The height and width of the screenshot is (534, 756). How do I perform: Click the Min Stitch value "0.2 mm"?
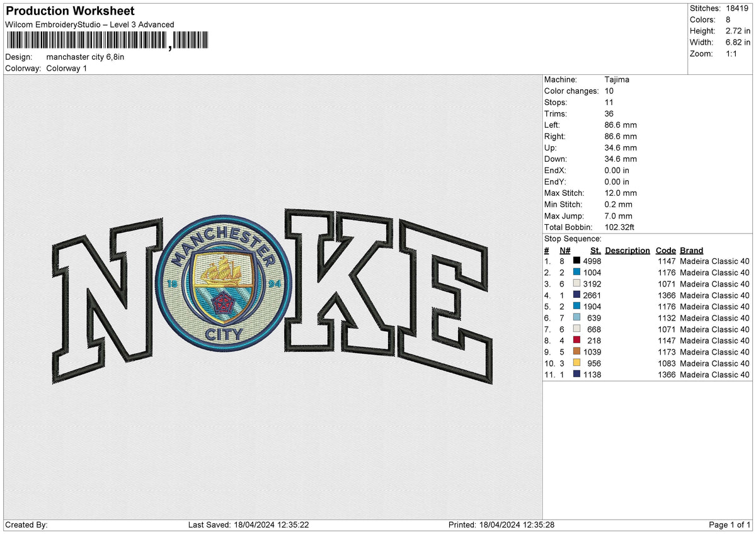[x=618, y=204]
